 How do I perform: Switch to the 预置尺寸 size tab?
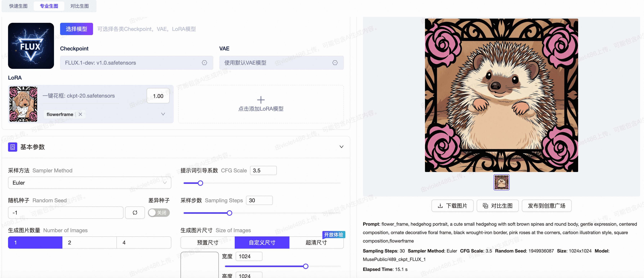[208, 243]
